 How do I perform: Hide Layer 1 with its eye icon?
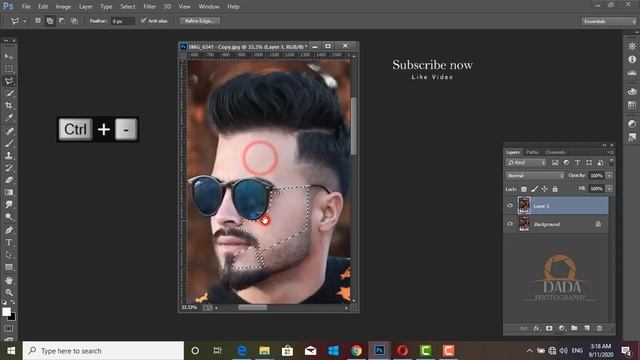[510, 206]
